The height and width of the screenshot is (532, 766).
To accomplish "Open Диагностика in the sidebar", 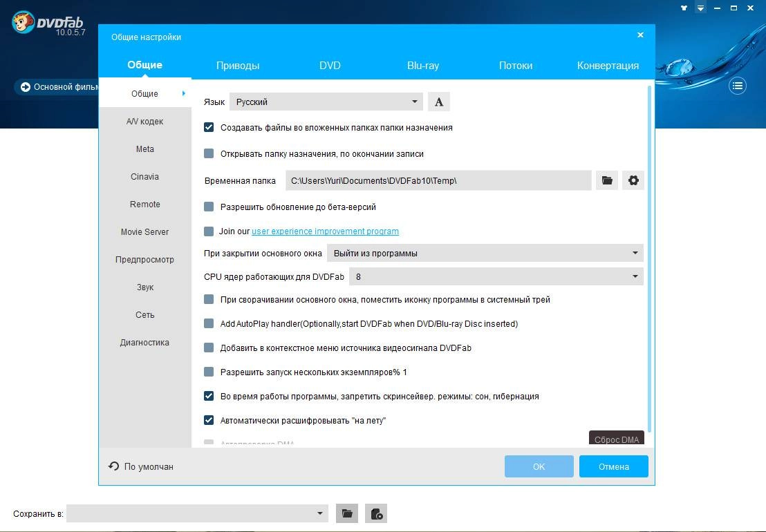I will coord(144,342).
